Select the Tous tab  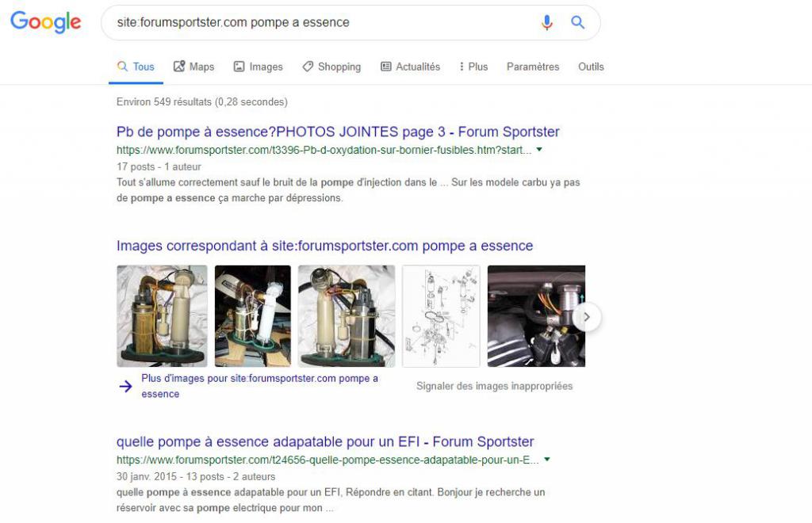(136, 67)
